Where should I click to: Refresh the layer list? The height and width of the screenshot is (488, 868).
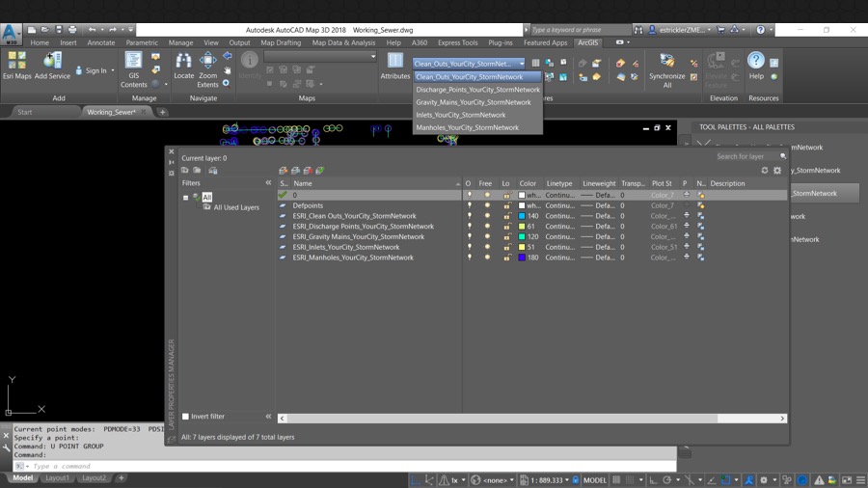[765, 171]
